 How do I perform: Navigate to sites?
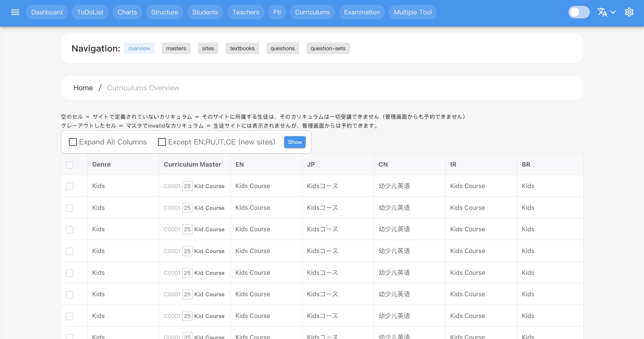coord(208,48)
